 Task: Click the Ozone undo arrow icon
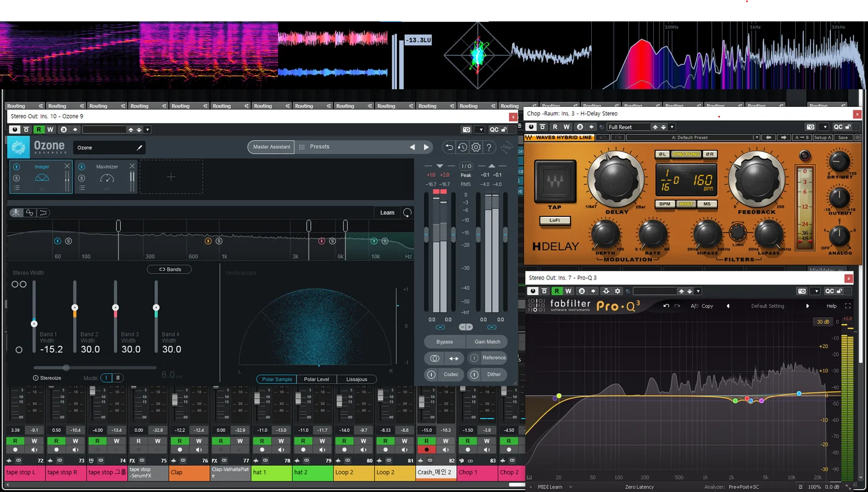point(449,147)
